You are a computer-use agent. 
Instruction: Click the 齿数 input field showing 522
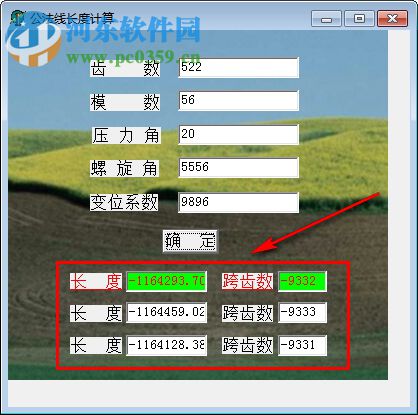[238, 68]
